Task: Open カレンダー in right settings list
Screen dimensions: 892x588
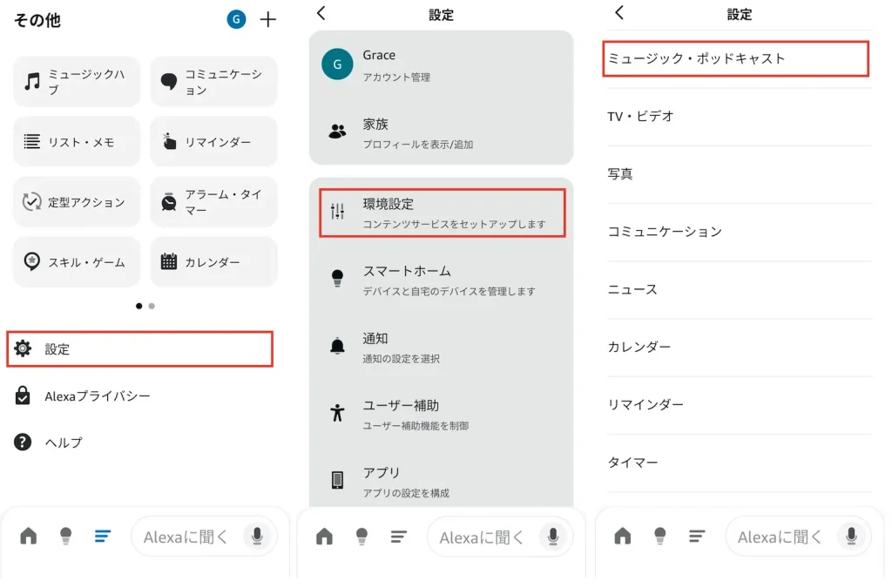Action: [739, 347]
